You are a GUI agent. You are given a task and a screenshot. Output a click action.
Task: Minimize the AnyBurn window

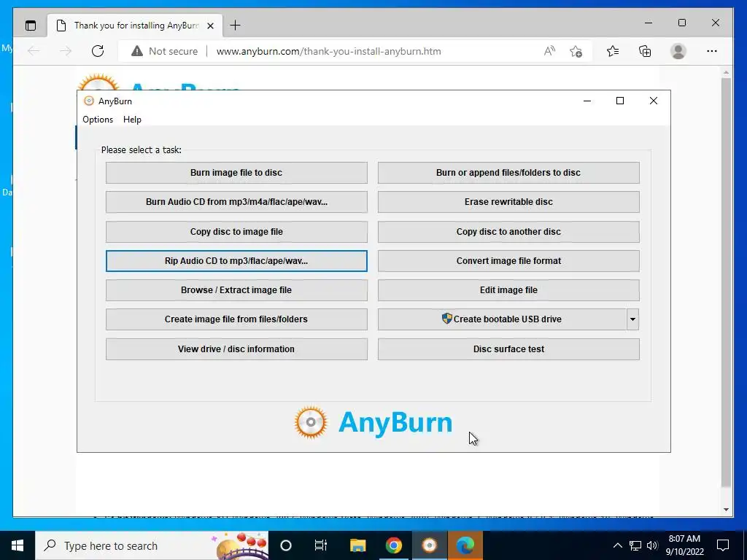click(587, 101)
